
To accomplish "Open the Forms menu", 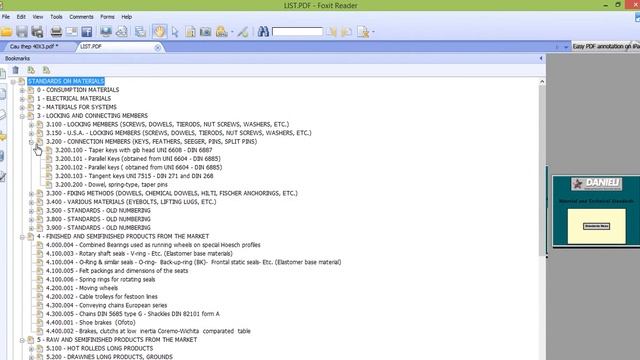I will point(107,17).
